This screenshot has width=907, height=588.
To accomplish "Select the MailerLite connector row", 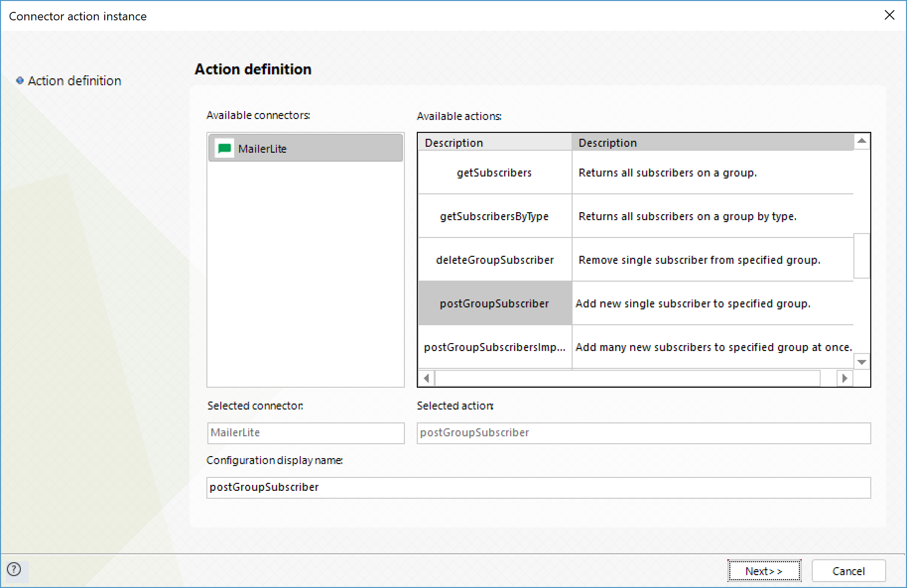I will click(x=306, y=148).
